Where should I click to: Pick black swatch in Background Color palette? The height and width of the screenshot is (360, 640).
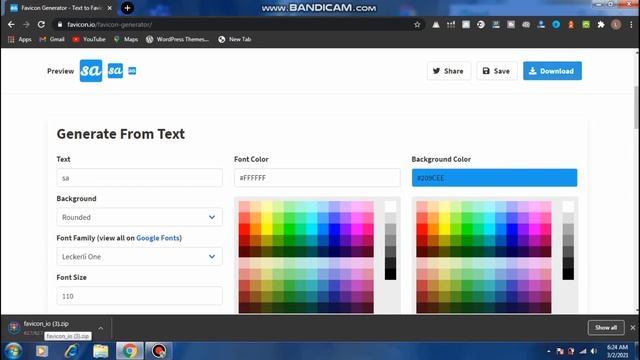click(568, 274)
